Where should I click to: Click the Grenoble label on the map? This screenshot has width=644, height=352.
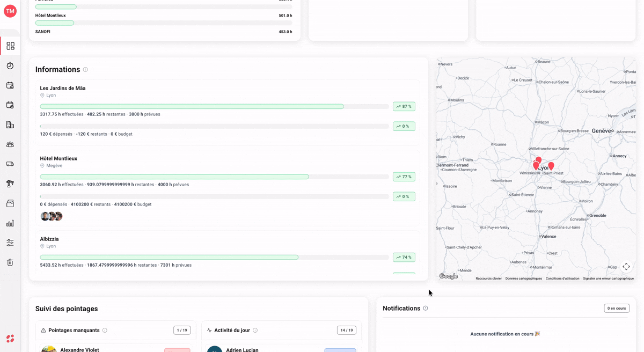pos(597,216)
